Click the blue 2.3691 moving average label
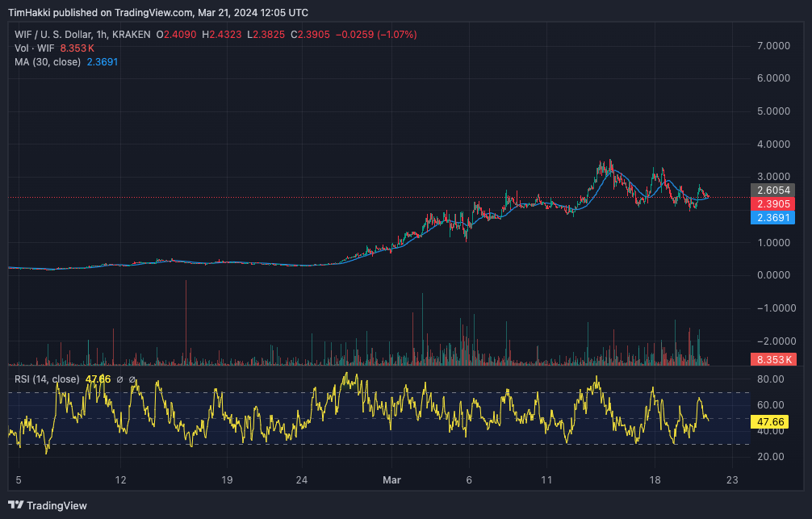The image size is (812, 519). (x=772, y=218)
